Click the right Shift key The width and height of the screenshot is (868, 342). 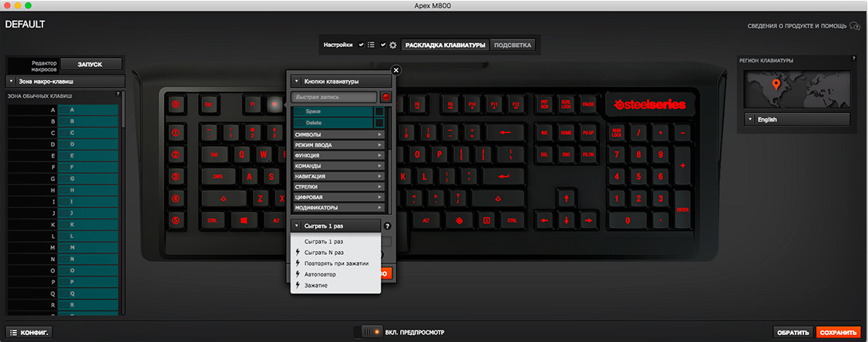pyautogui.click(x=497, y=198)
